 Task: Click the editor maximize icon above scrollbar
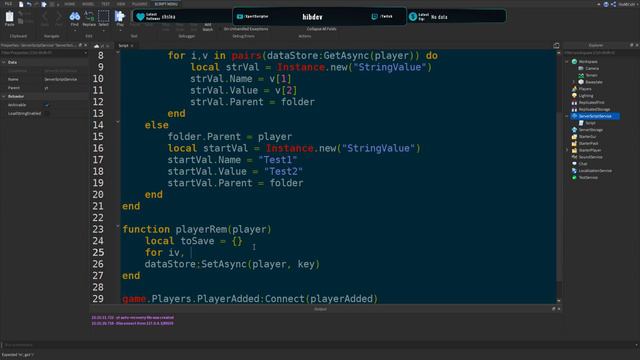point(556,45)
